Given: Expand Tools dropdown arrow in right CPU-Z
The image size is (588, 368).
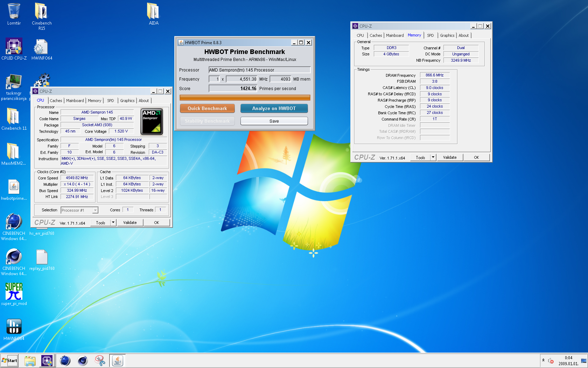Looking at the screenshot, I should coord(433,157).
